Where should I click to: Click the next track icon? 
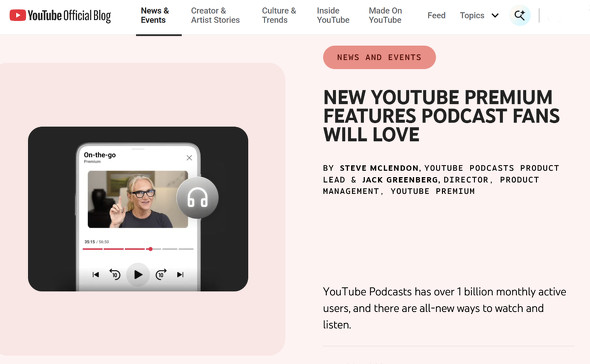click(x=180, y=275)
